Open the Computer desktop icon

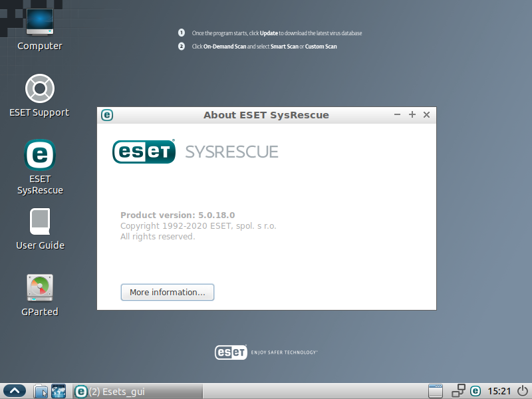tap(40, 30)
